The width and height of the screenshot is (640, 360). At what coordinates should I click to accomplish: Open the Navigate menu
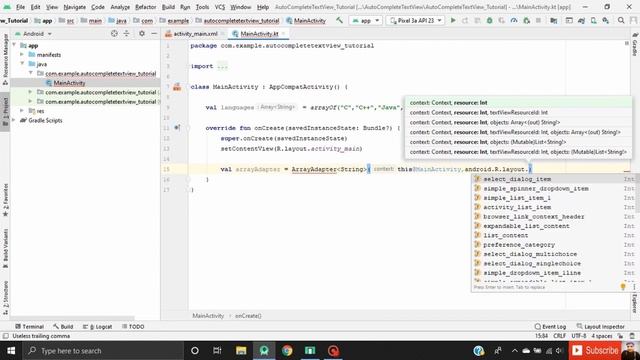click(x=75, y=7)
